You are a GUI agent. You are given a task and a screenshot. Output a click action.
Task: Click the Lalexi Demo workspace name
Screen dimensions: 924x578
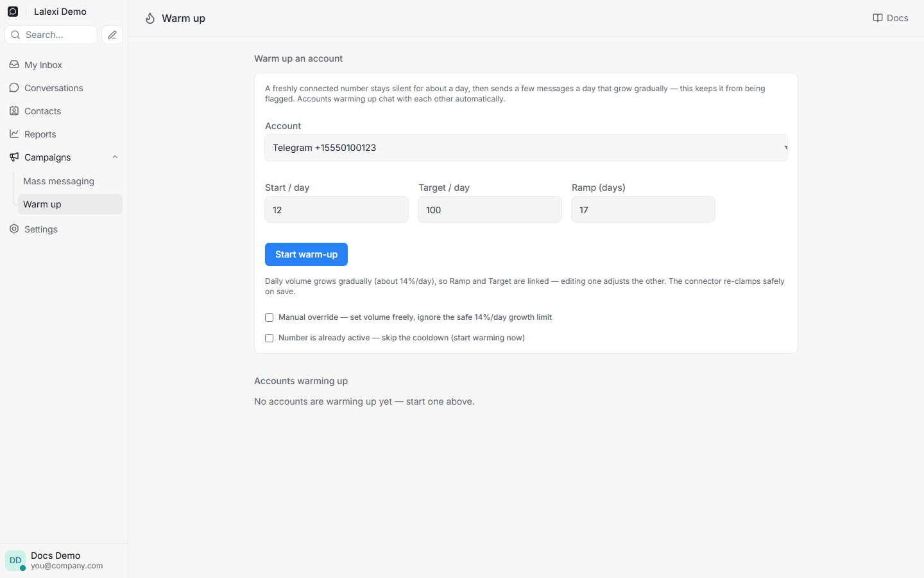[x=60, y=12]
